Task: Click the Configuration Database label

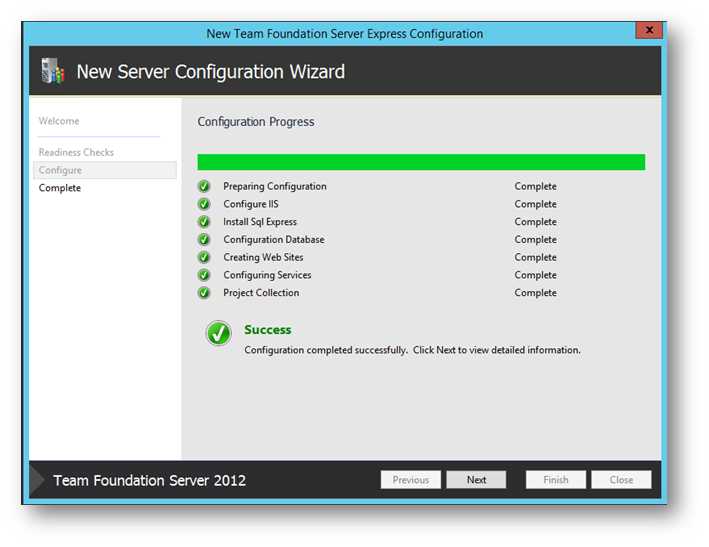Action: [x=274, y=239]
